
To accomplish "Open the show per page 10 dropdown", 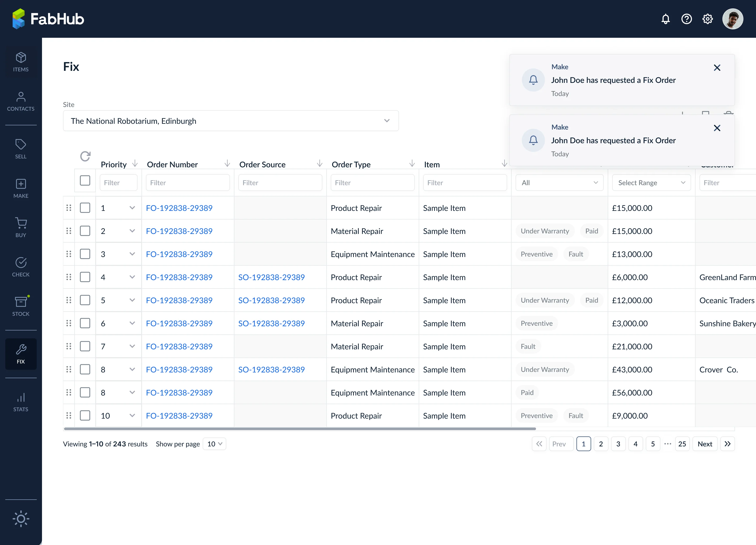I will [214, 444].
